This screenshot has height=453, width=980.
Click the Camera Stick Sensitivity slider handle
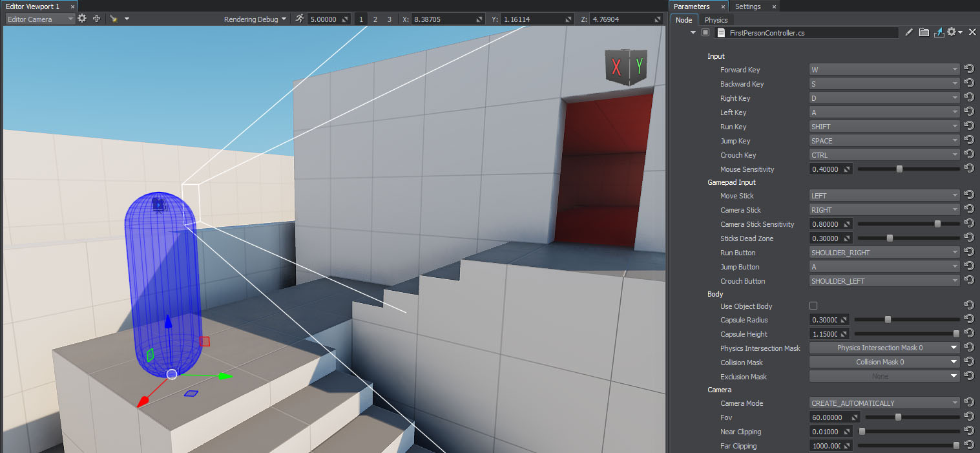pyautogui.click(x=937, y=224)
